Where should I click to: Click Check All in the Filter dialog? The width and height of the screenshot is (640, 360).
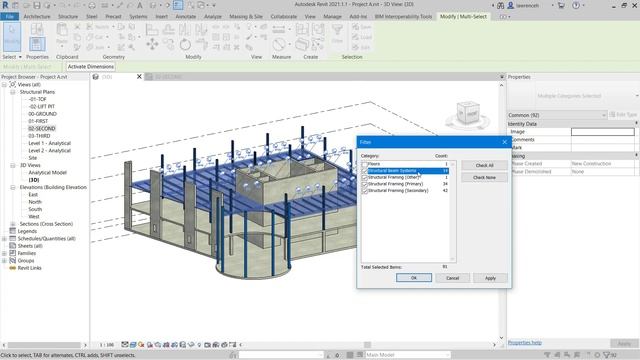[484, 165]
